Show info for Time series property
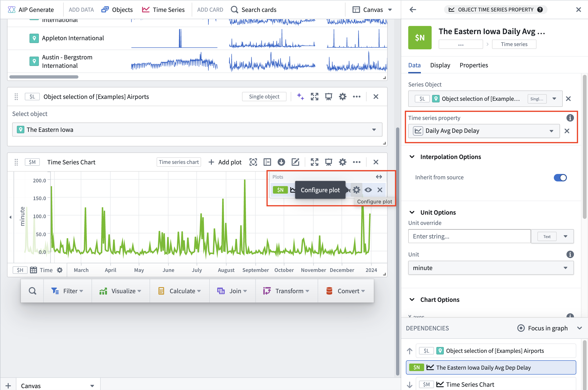 570,118
